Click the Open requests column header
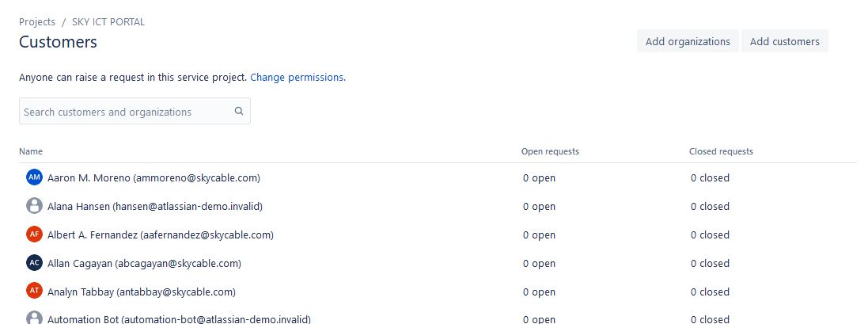Screen dimensions: 868x324 (550, 151)
